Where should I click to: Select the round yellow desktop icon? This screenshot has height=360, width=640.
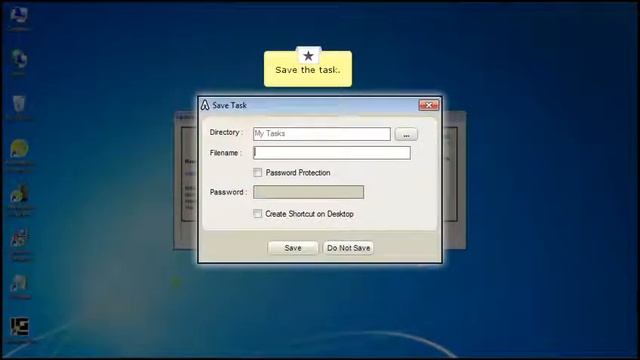click(x=19, y=148)
